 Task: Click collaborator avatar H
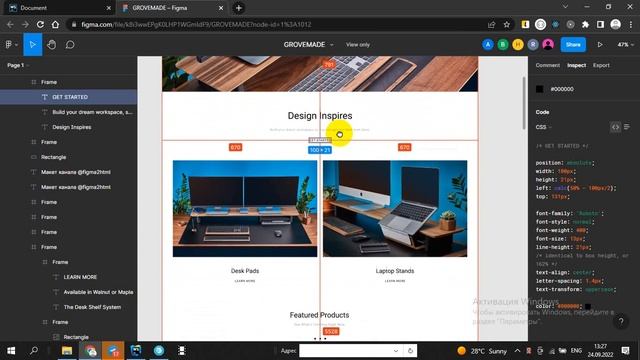[518, 44]
